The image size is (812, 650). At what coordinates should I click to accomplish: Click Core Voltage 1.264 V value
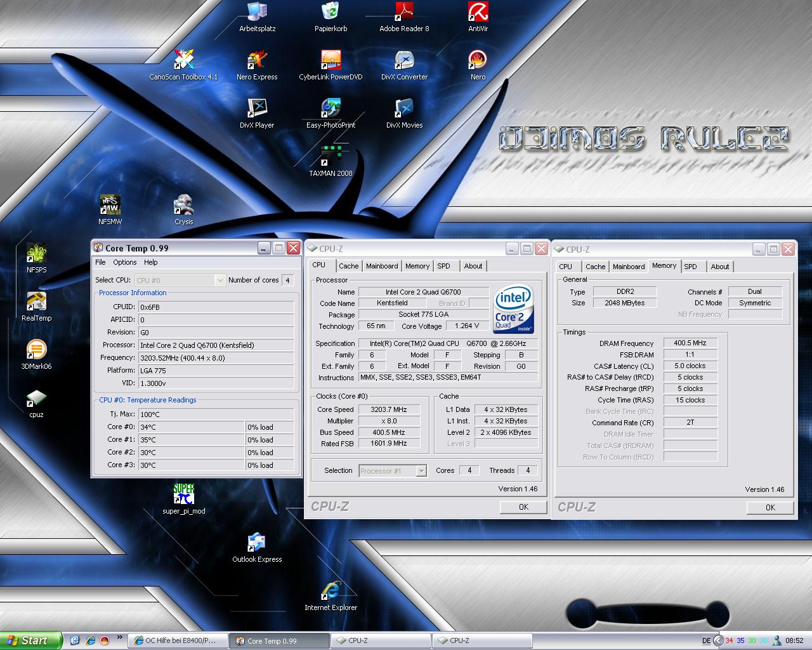[x=467, y=326]
